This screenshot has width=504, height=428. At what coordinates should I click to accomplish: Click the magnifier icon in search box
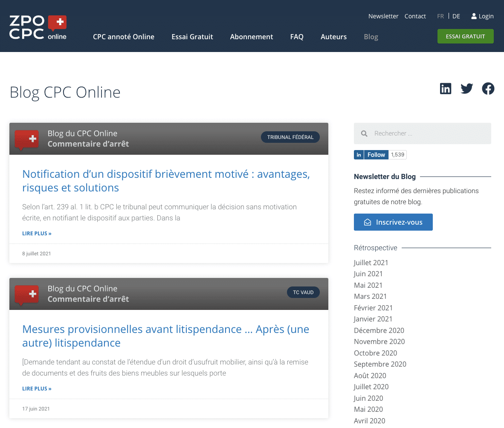364,133
